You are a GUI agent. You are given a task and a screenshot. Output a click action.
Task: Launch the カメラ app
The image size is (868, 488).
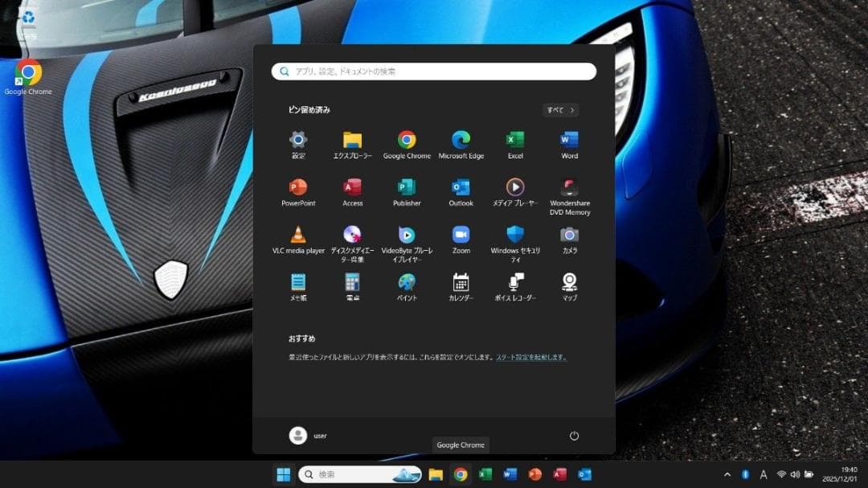[x=569, y=236]
